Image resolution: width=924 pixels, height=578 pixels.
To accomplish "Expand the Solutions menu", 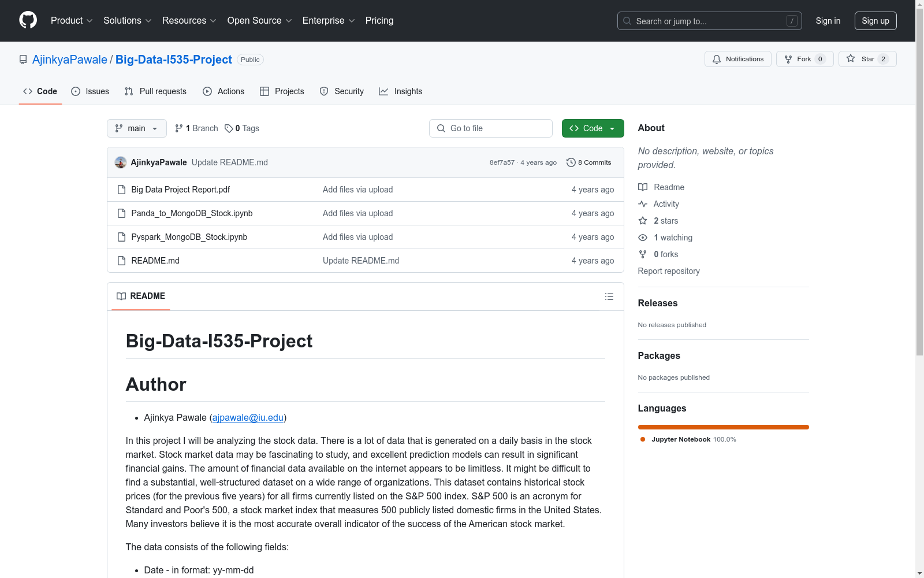I will (x=127, y=21).
